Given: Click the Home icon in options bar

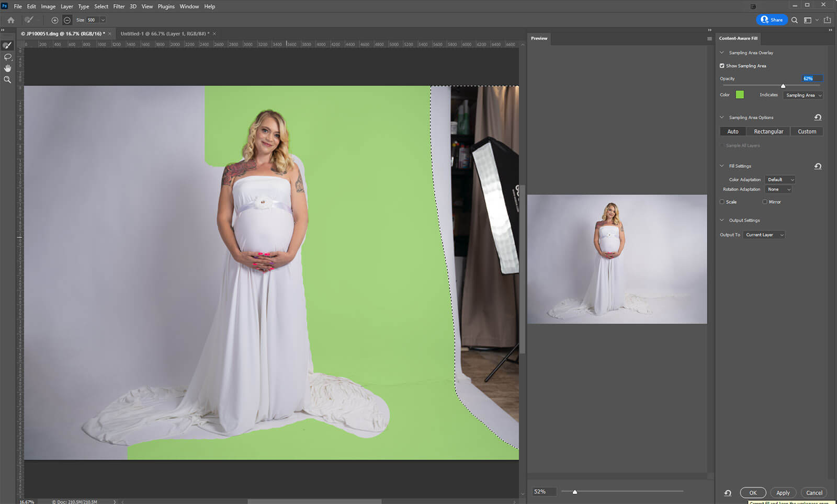Looking at the screenshot, I should pos(11,20).
